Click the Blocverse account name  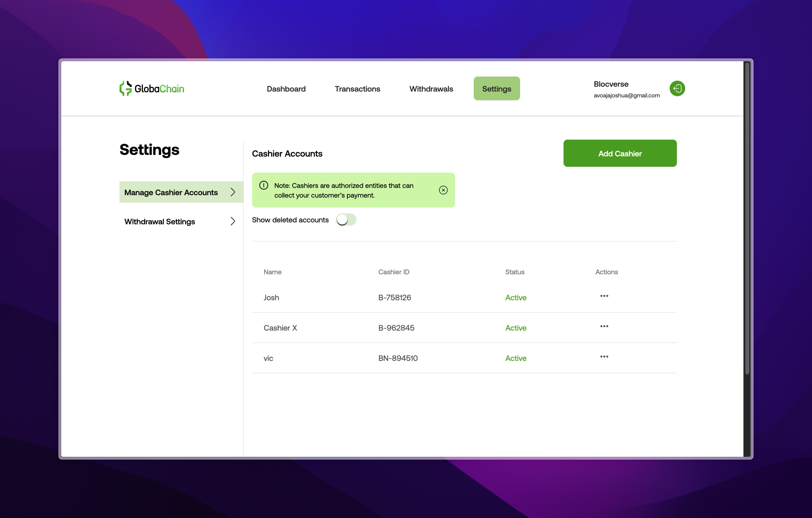(611, 84)
